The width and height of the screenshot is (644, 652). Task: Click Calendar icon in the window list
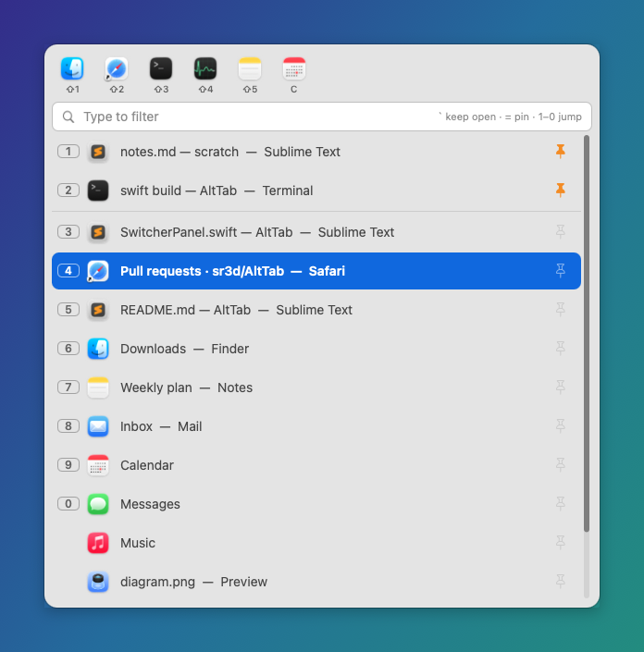[x=98, y=465]
